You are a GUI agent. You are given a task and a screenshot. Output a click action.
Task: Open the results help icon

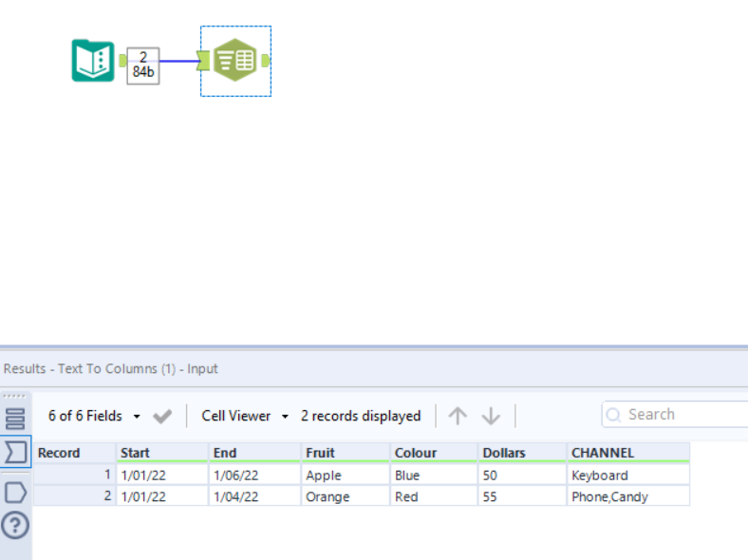(x=15, y=525)
